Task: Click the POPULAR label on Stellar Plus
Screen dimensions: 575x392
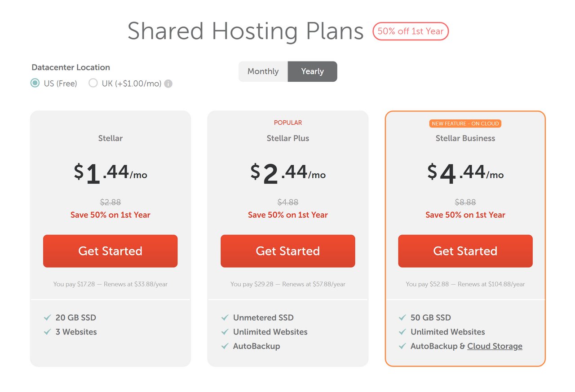Action: (x=287, y=122)
